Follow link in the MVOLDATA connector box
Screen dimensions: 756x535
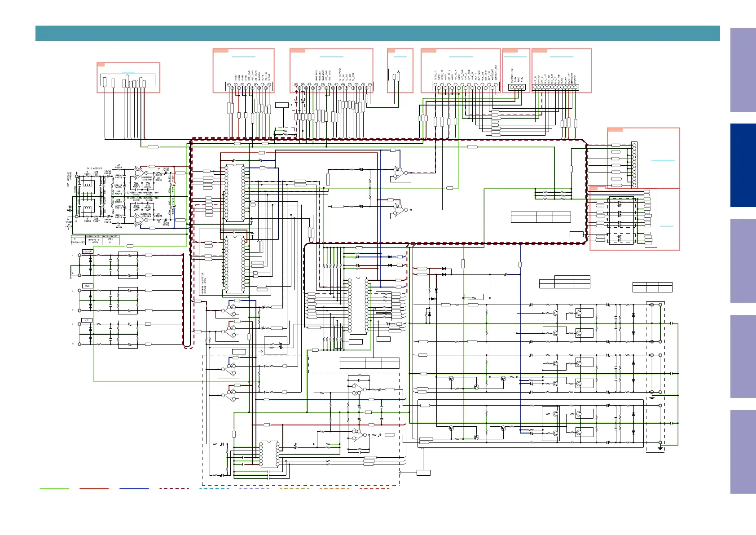331,57
